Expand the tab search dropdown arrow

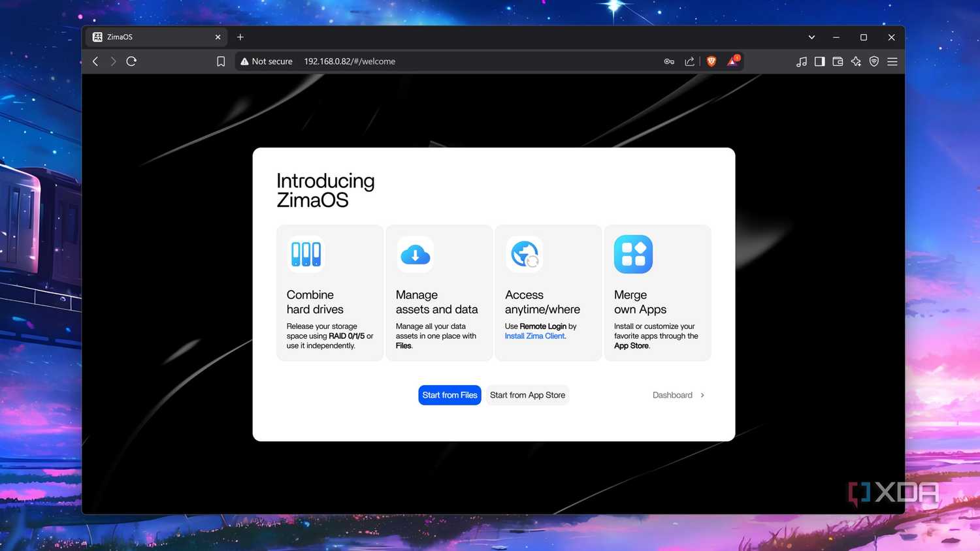click(811, 37)
